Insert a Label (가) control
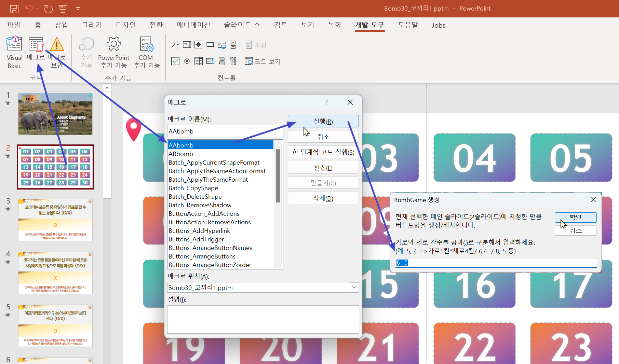 coord(175,45)
